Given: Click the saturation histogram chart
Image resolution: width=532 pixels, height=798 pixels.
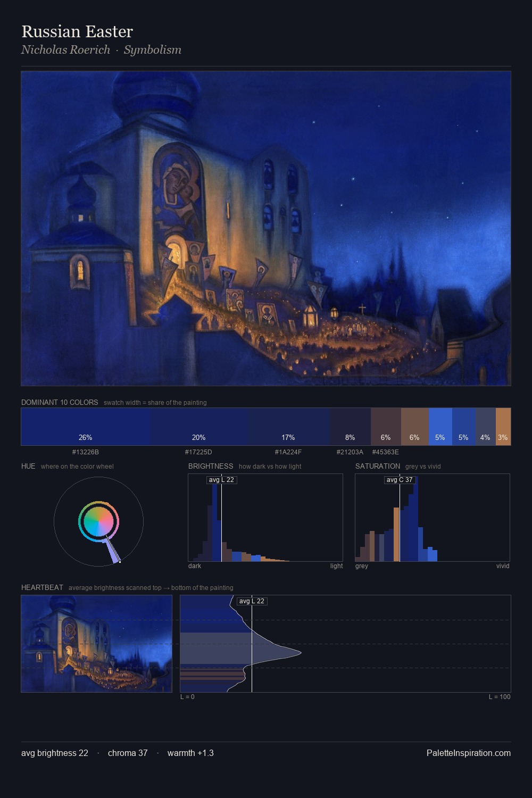Looking at the screenshot, I should tap(433, 518).
